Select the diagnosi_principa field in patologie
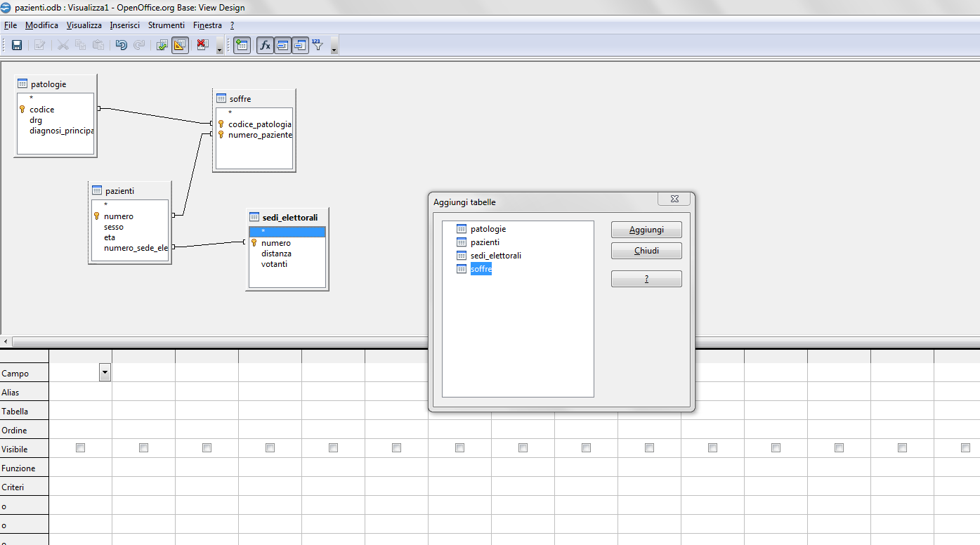The image size is (980, 545). tap(61, 131)
